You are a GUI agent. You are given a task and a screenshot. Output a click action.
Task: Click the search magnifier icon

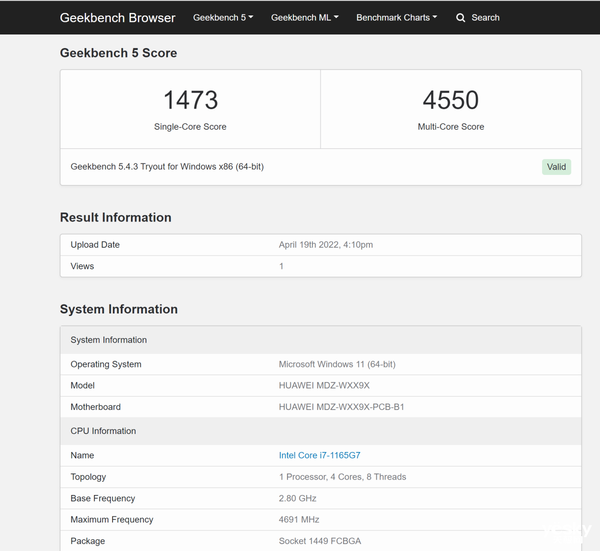(x=461, y=18)
